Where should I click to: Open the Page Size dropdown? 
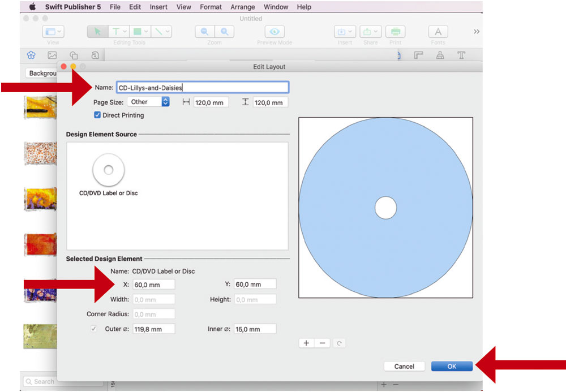[x=148, y=102]
